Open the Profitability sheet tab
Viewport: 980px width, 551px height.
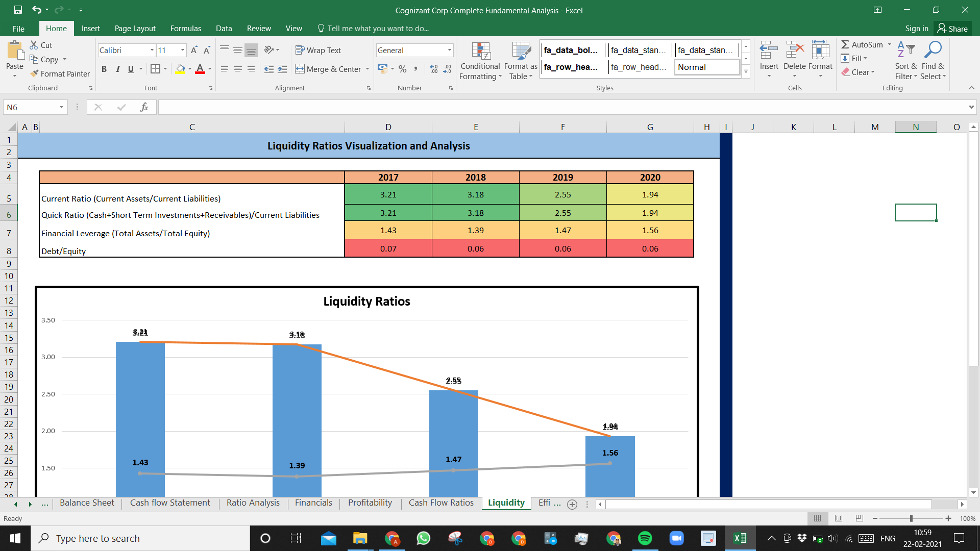[370, 503]
